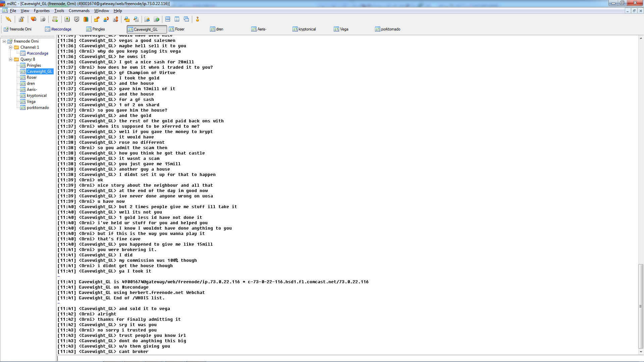Click the Cascade windows icon
Viewport: 644px width, 362px height.
tap(186, 19)
